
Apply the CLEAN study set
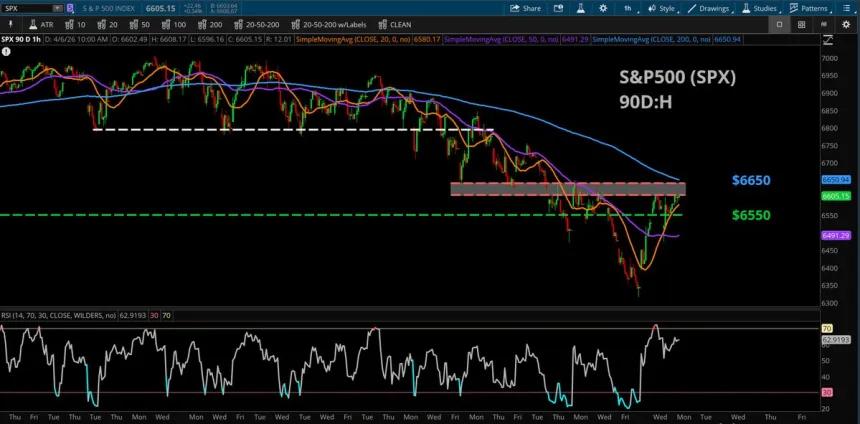(x=395, y=25)
